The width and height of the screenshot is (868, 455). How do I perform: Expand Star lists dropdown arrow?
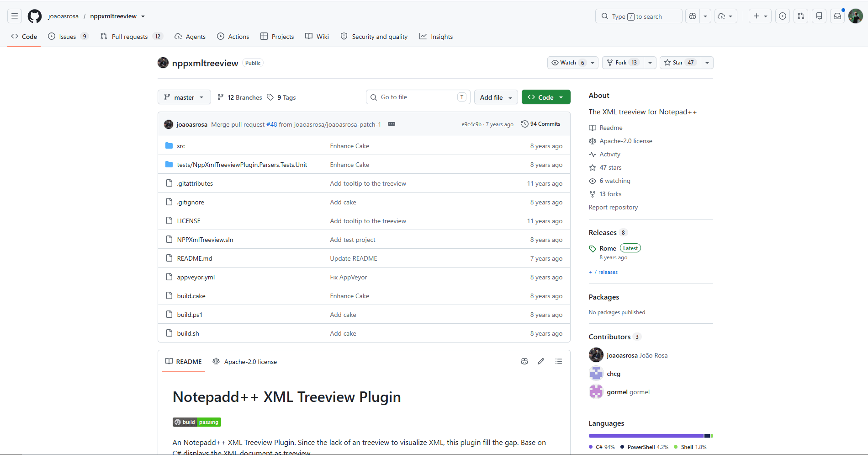coord(707,63)
